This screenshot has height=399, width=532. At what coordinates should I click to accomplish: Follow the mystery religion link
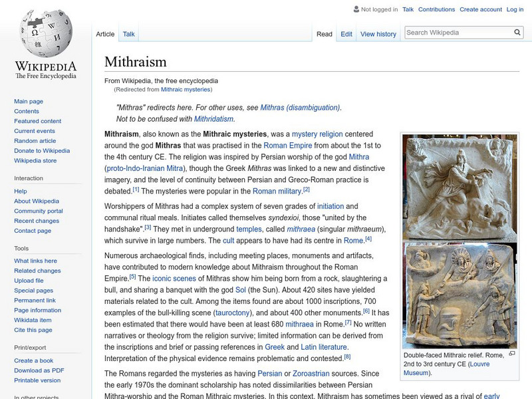tap(317, 134)
